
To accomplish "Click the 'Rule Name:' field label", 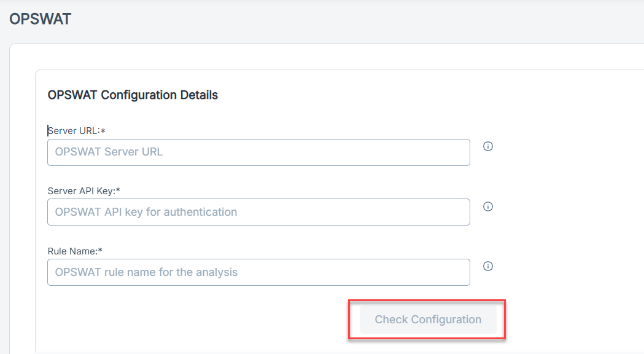I will [72, 251].
